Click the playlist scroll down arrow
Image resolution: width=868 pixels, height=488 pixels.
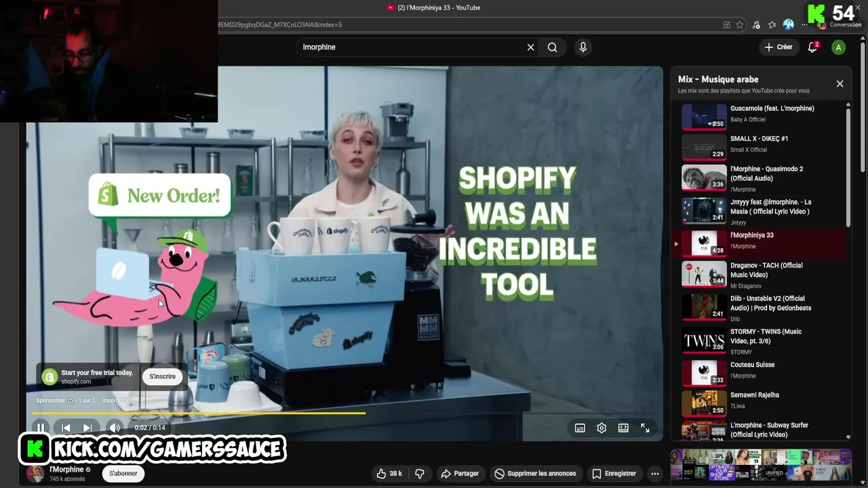(848, 438)
